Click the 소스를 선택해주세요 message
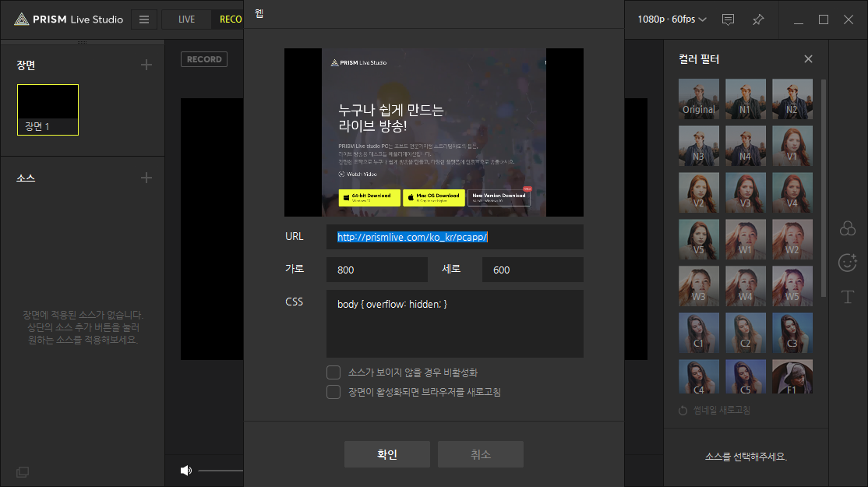868x487 pixels. (746, 457)
